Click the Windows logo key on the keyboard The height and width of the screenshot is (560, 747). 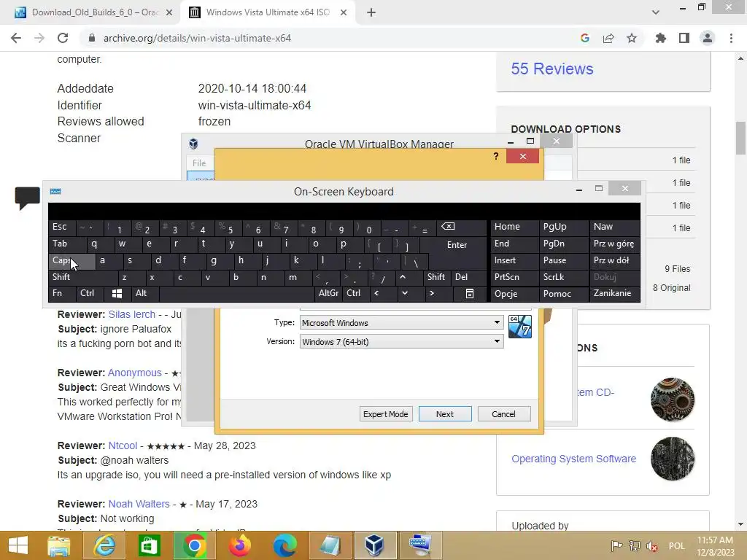point(117,293)
